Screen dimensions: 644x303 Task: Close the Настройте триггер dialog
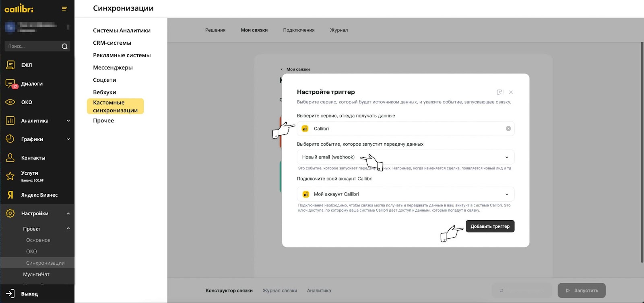511,92
